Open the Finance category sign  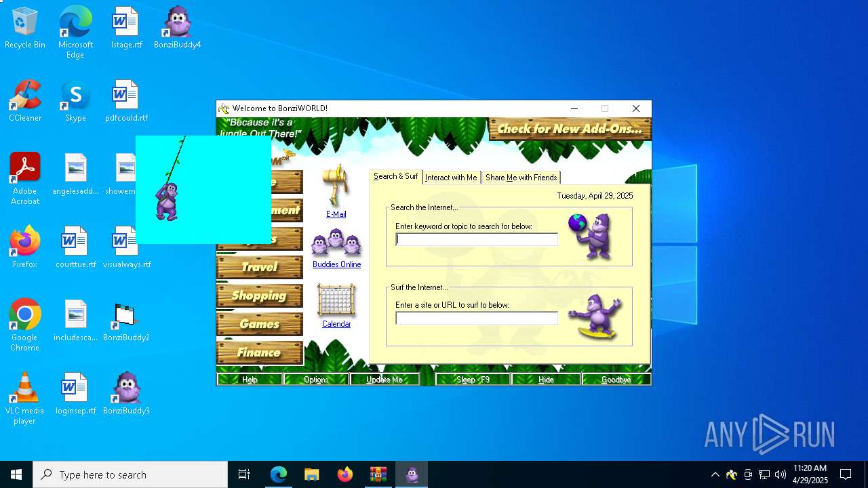259,352
